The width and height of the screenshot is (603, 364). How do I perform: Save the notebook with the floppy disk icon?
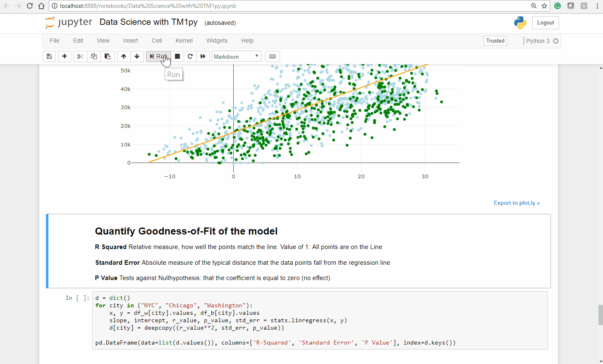(x=49, y=56)
